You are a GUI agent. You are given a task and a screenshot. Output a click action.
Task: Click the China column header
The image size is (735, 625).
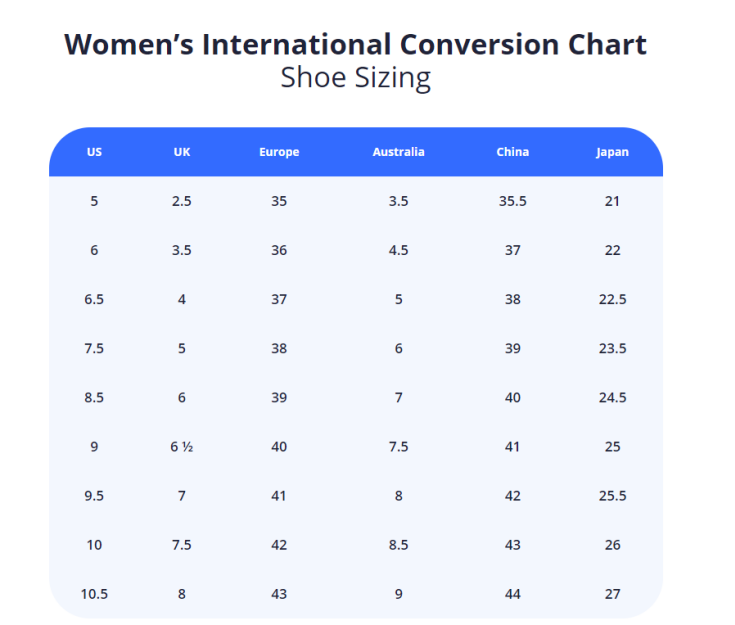tap(512, 152)
